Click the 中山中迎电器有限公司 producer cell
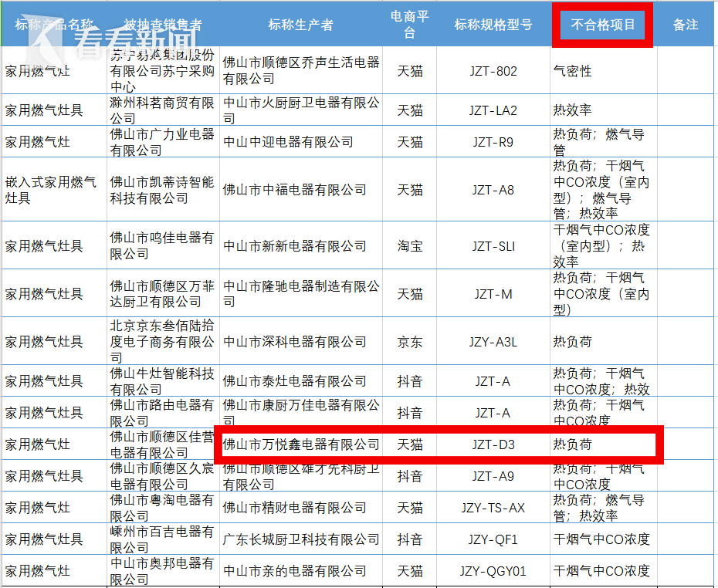This screenshot has width=718, height=588. click(301, 142)
